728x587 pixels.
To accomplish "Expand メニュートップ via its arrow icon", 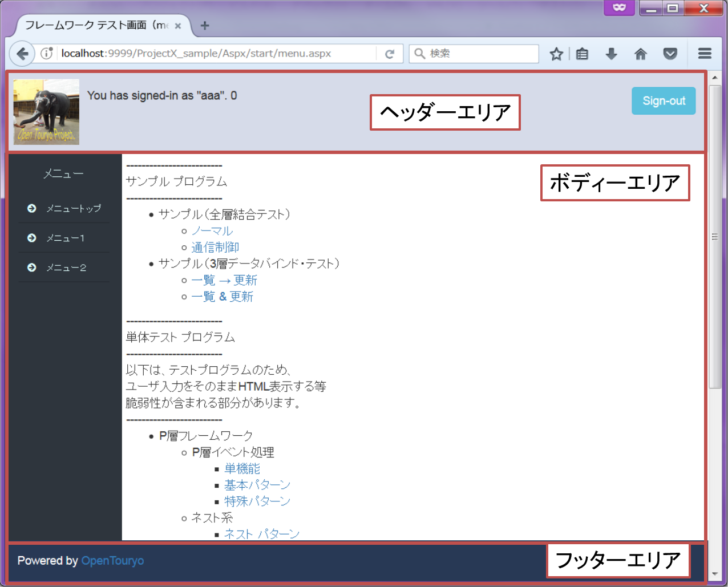I will [x=31, y=208].
